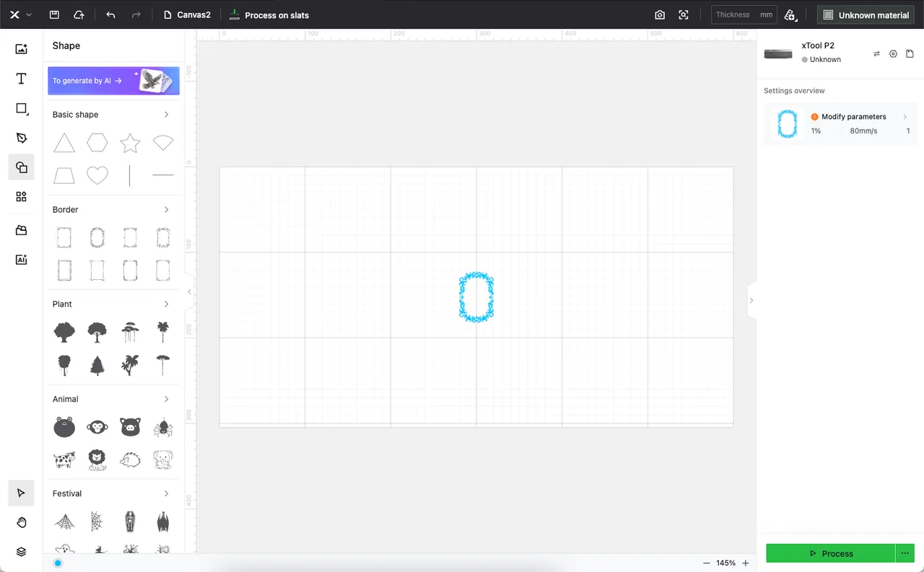The image size is (924, 572).
Task: Open the image import tool
Action: (x=21, y=49)
